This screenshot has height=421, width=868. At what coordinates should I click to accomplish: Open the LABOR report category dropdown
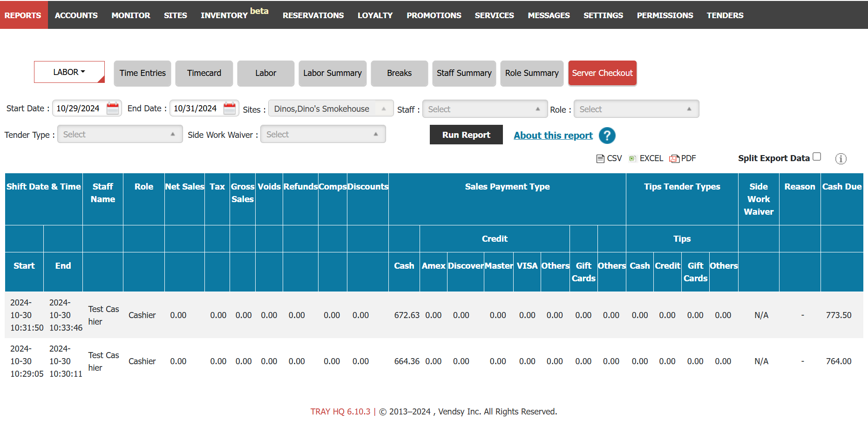[x=69, y=72]
